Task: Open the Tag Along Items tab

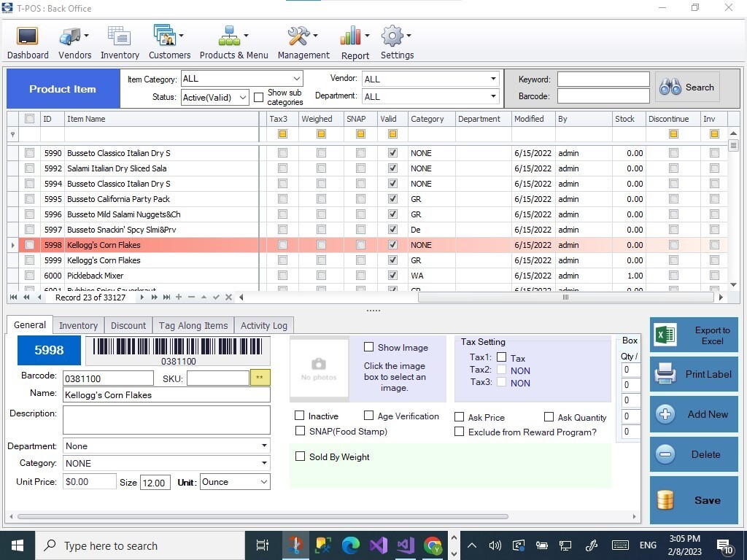Action: click(x=193, y=326)
